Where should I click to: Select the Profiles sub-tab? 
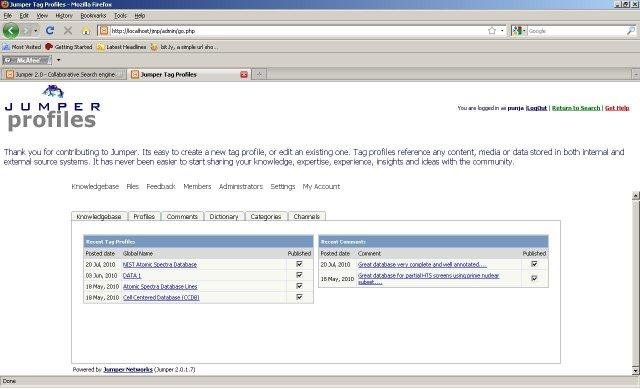(x=144, y=216)
